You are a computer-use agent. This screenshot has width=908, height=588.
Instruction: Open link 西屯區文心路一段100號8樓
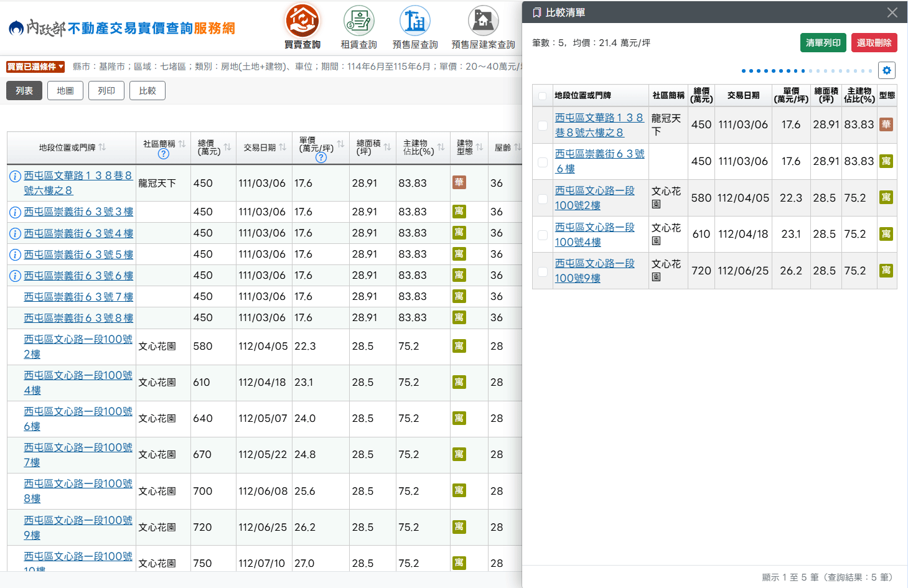78,491
